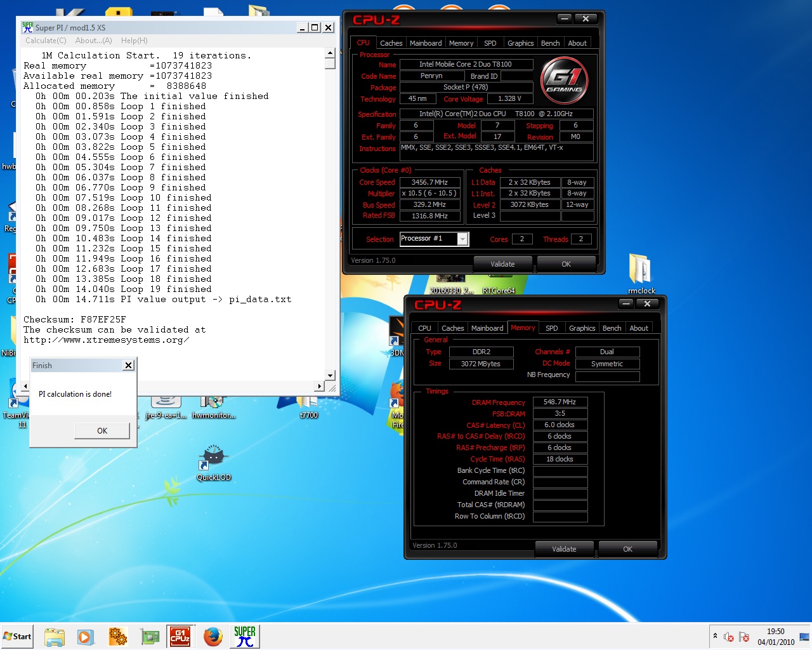812x650 pixels.
Task: Switch to SPD tab in upper CPU-Z
Action: click(x=490, y=43)
